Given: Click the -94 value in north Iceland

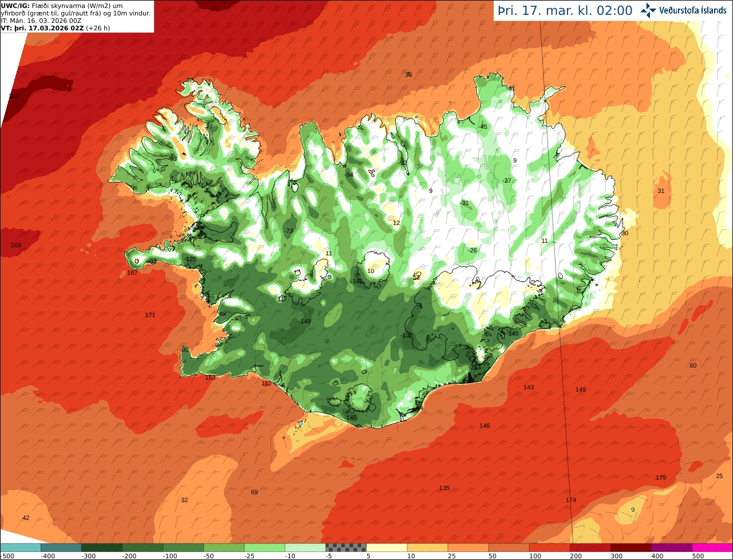Looking at the screenshot, I should [348, 175].
